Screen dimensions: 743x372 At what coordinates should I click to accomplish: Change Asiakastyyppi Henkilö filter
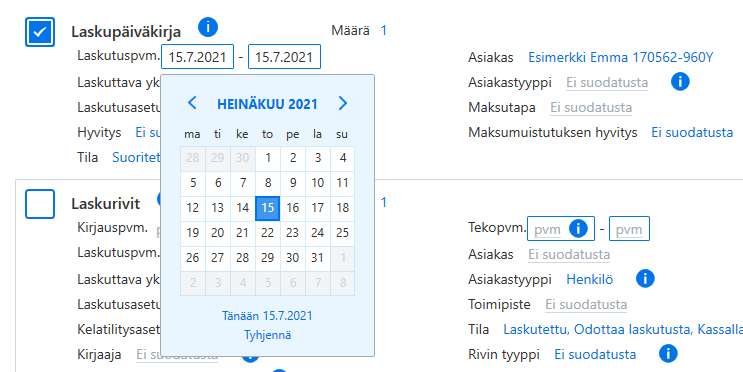(x=589, y=280)
